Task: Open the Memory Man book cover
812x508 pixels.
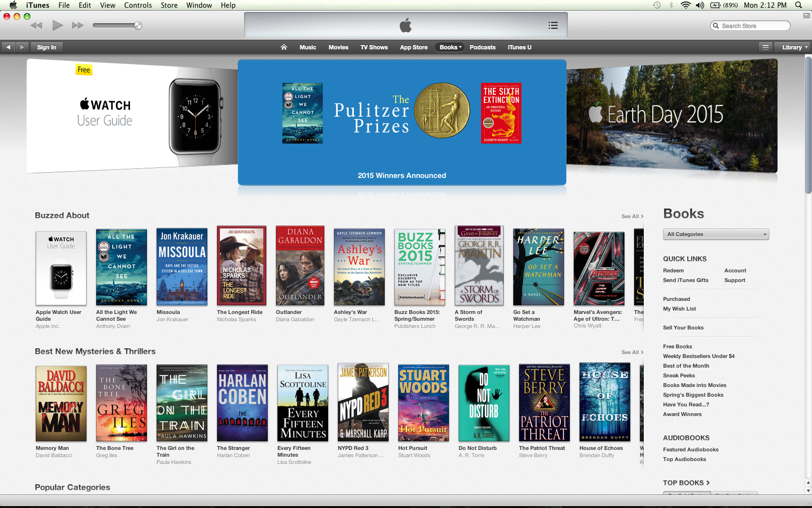Action: (x=61, y=403)
